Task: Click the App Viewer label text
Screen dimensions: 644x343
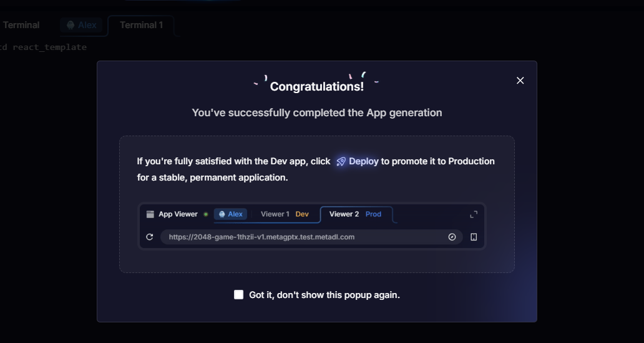Action: click(178, 214)
